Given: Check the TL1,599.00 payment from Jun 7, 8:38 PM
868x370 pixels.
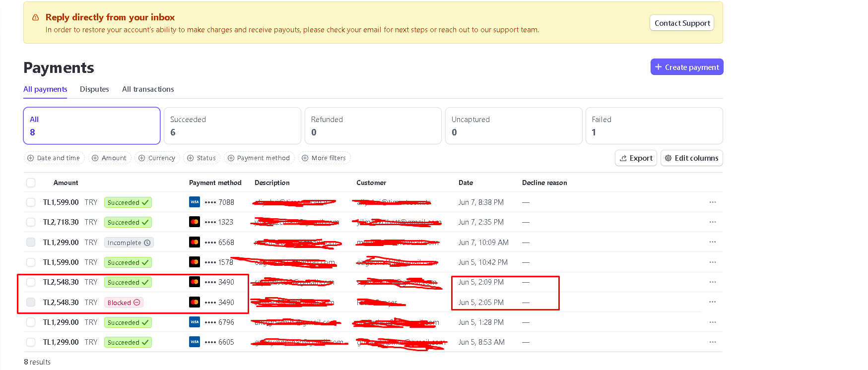Looking at the screenshot, I should point(31,202).
